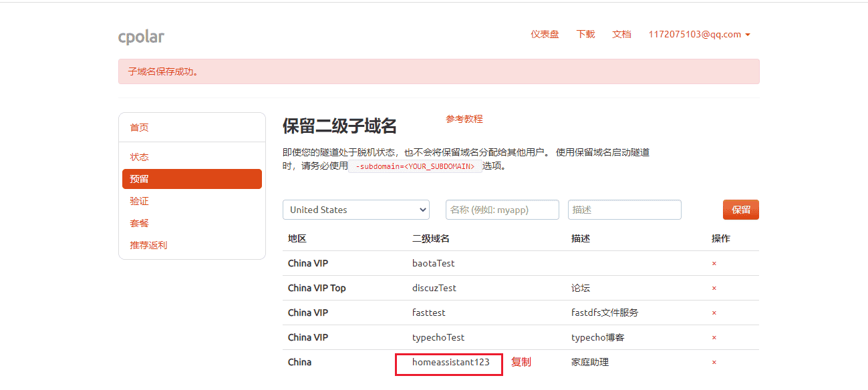The image size is (868, 390).
Task: Open the account dropdown arrow
Action: pos(748,34)
